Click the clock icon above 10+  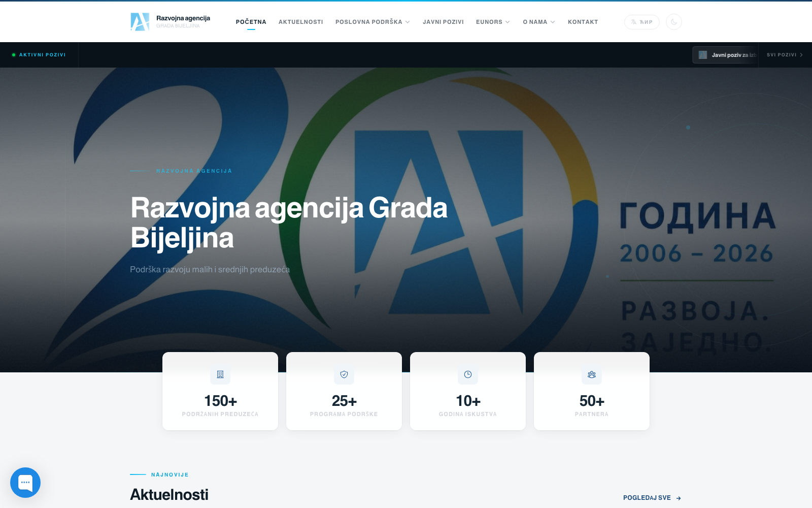point(468,374)
